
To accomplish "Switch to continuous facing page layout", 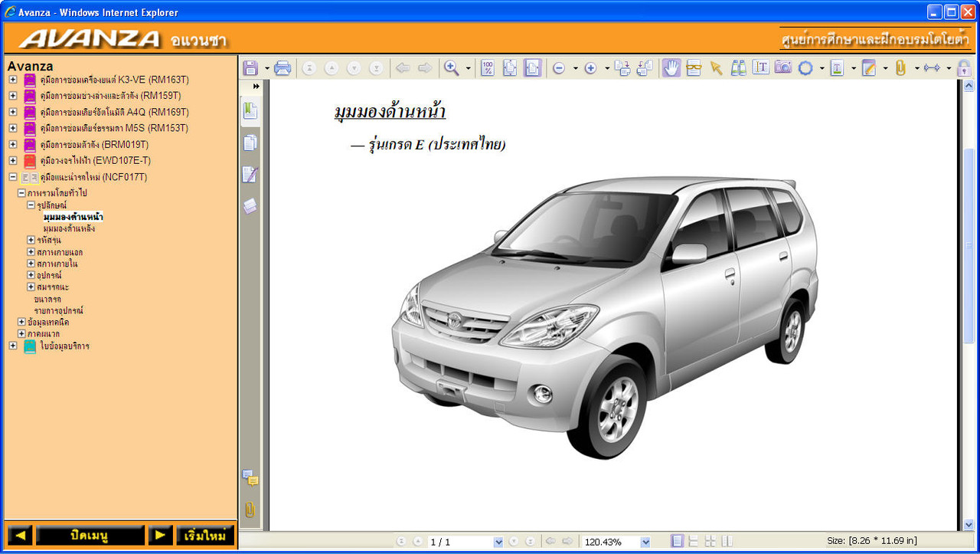I will click(710, 542).
